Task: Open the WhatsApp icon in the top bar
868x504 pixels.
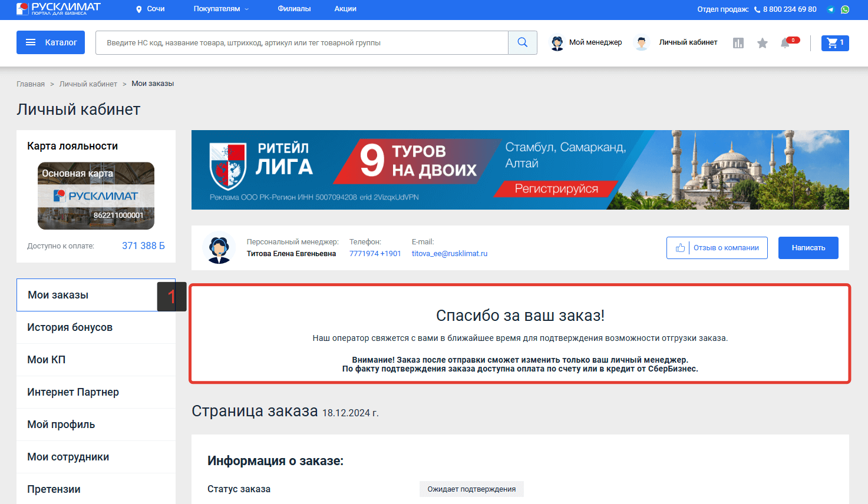Action: coord(845,9)
